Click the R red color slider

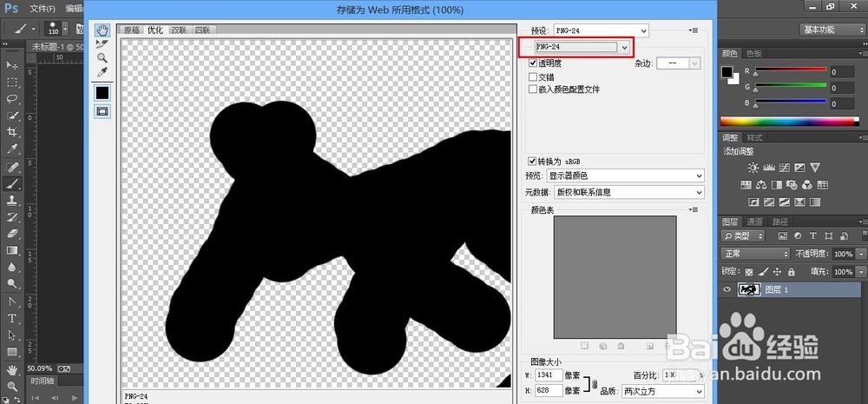[x=790, y=71]
